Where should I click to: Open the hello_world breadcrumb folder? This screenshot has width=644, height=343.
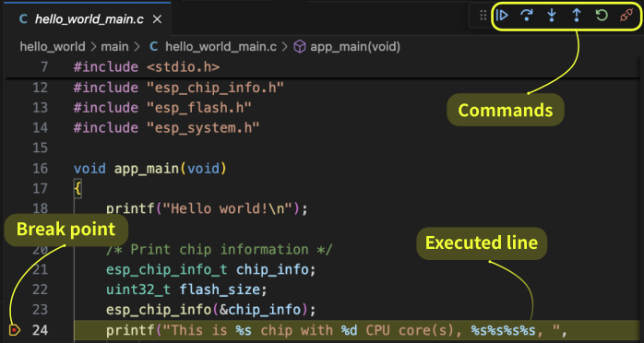[53, 47]
